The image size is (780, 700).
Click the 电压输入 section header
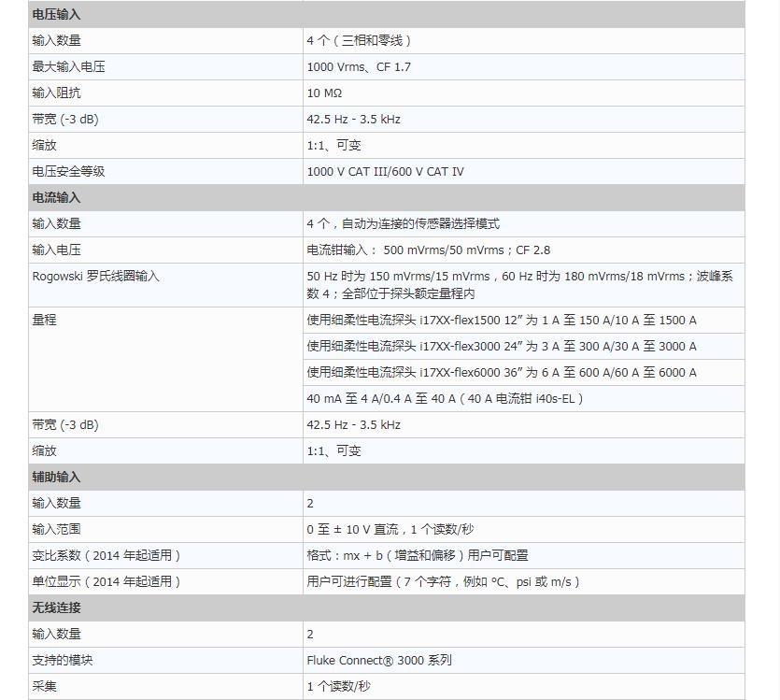(57, 15)
